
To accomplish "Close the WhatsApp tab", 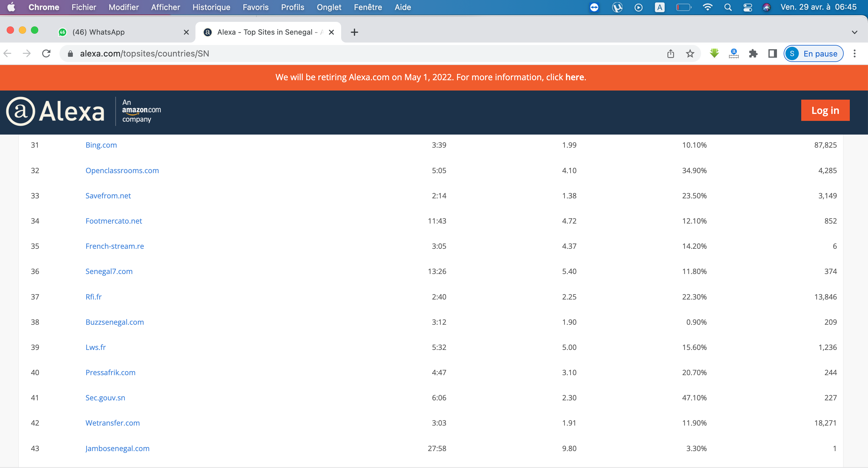I will tap(186, 32).
